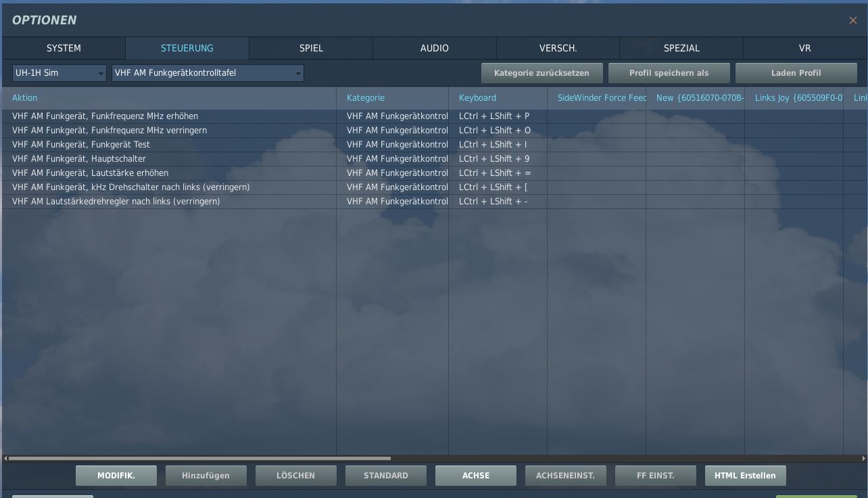This screenshot has width=868, height=498.
Task: Open the SYSTEM tab
Action: coord(64,48)
